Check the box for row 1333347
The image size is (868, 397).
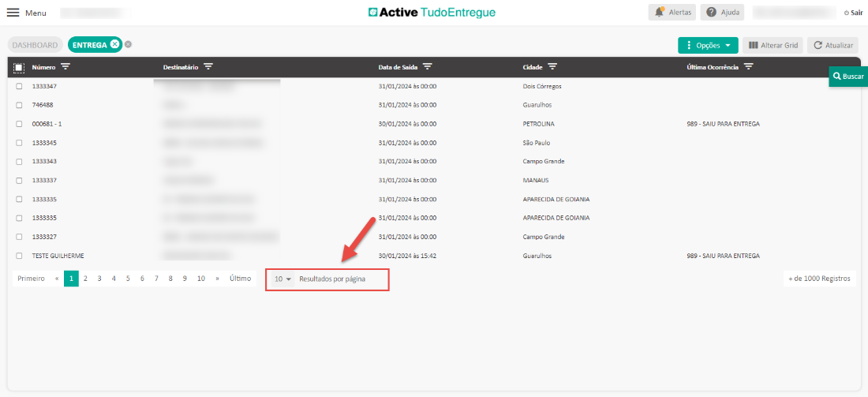tap(19, 86)
